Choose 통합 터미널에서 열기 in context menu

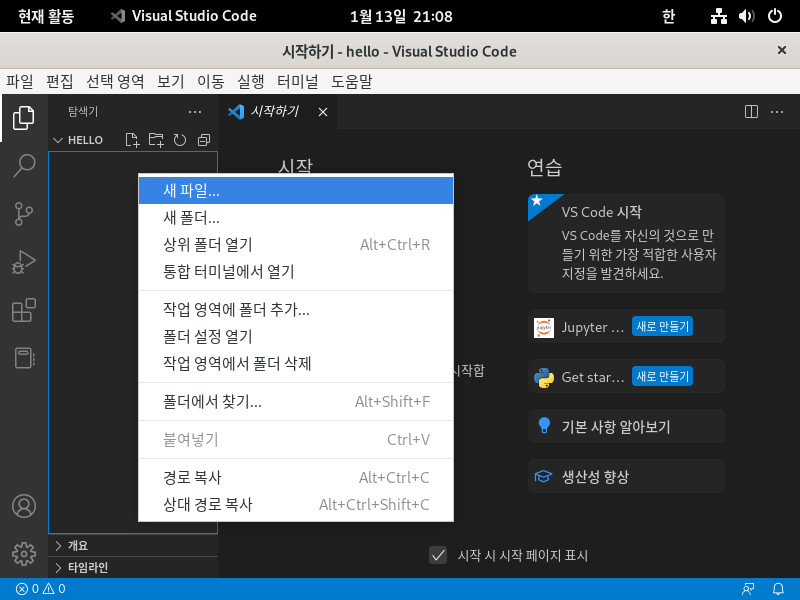296,272
